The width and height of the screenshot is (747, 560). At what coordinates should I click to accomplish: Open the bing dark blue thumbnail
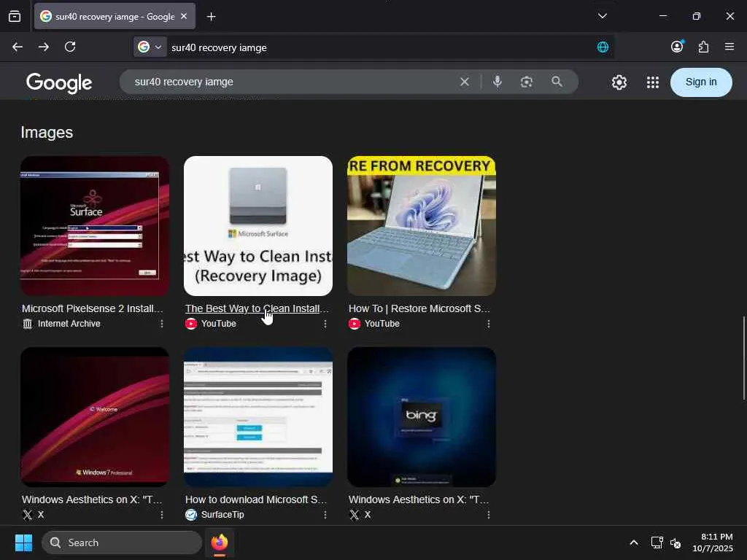point(422,416)
